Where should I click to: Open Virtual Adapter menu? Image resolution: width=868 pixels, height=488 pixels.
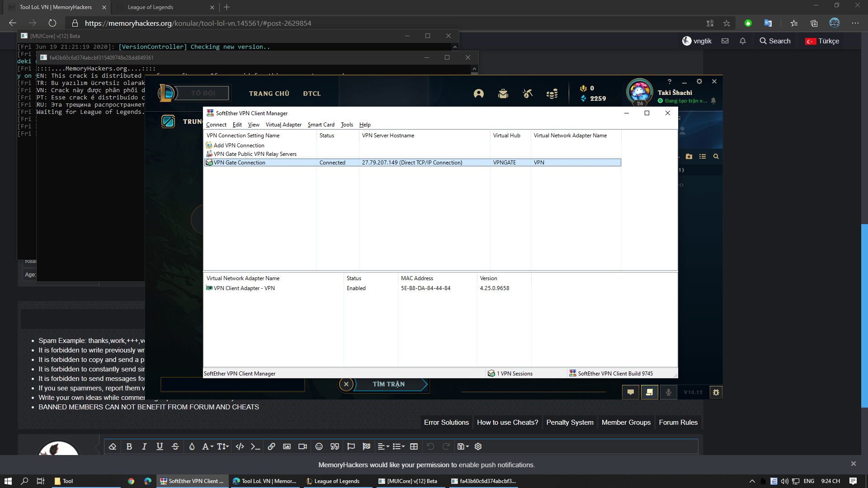click(x=283, y=125)
